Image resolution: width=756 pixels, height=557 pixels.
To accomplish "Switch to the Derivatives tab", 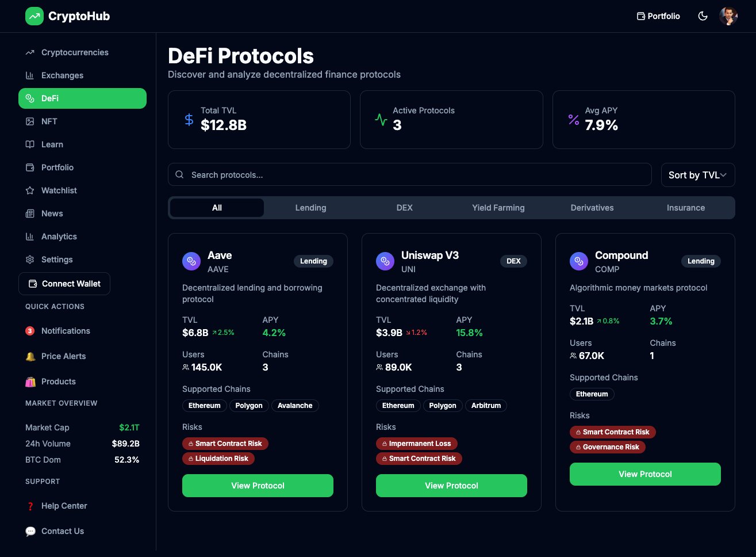I will [592, 208].
